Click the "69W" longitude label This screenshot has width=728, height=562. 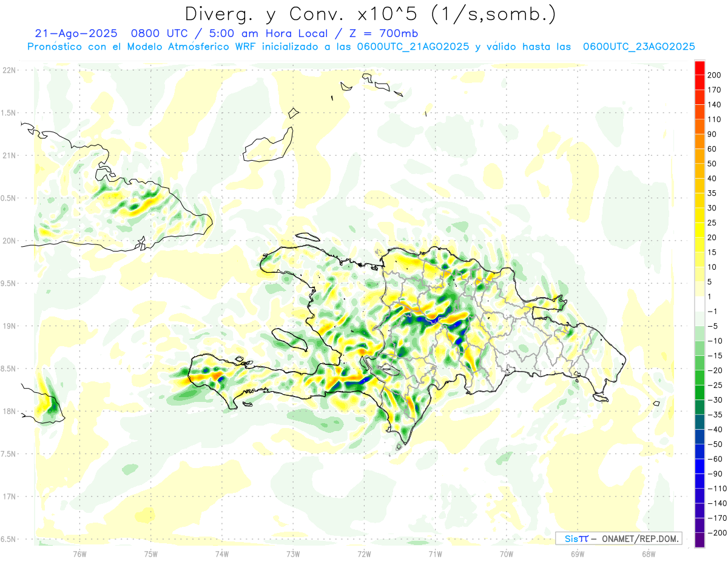(x=578, y=554)
